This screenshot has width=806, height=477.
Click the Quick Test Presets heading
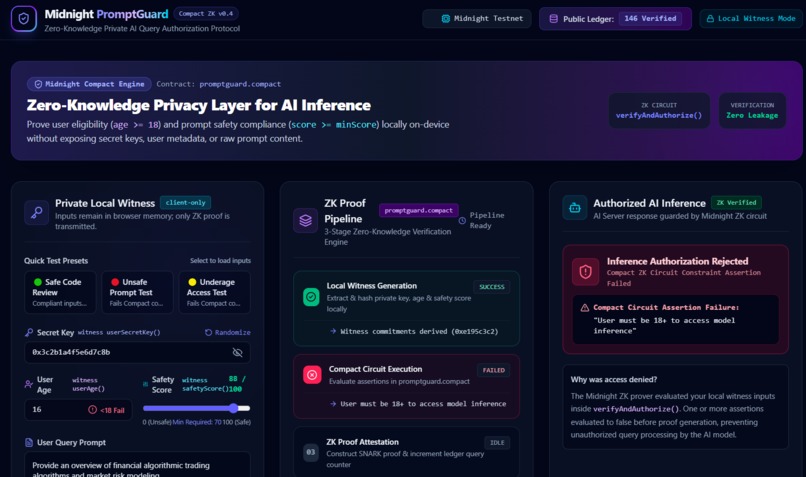click(x=56, y=261)
